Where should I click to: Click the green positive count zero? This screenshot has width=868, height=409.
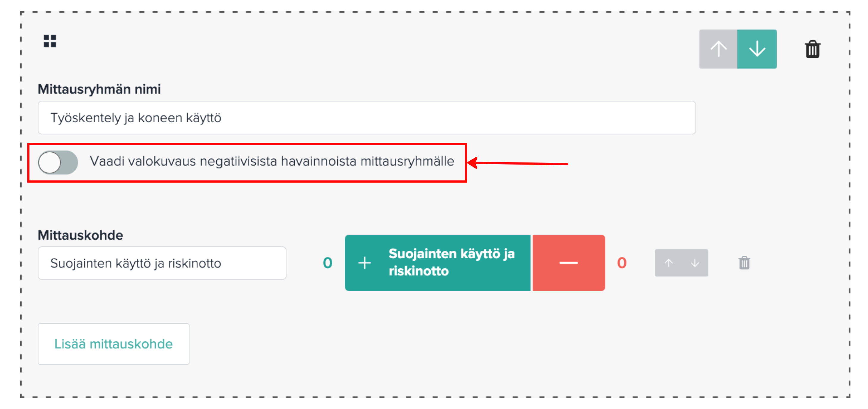327,263
